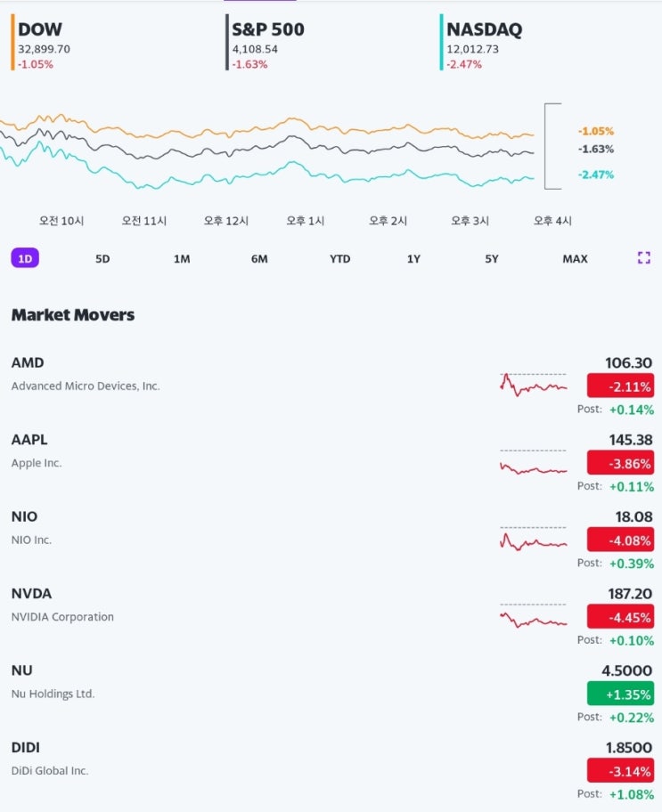Viewport: 662px width, 812px height.
Task: Open NIO mini sparkline chart
Action: point(534,539)
